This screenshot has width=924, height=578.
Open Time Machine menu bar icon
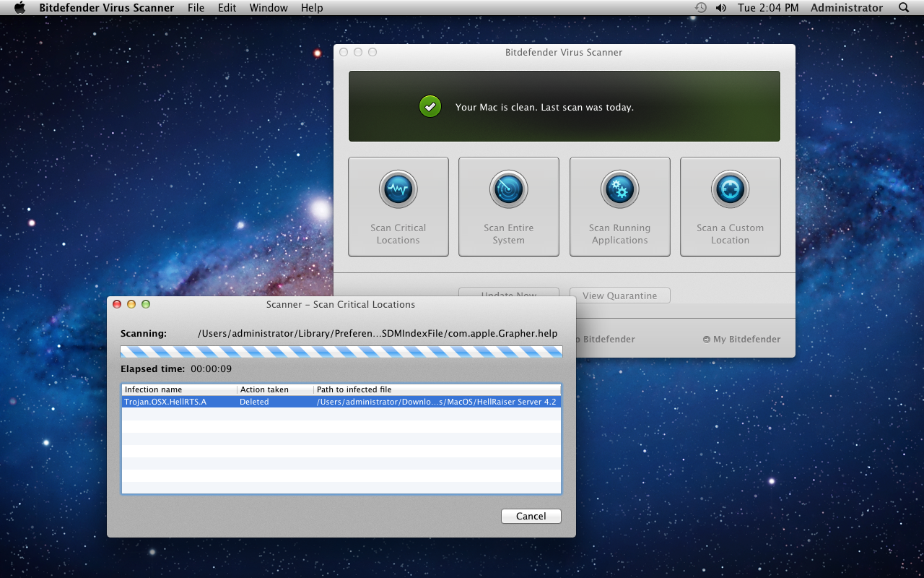point(700,8)
